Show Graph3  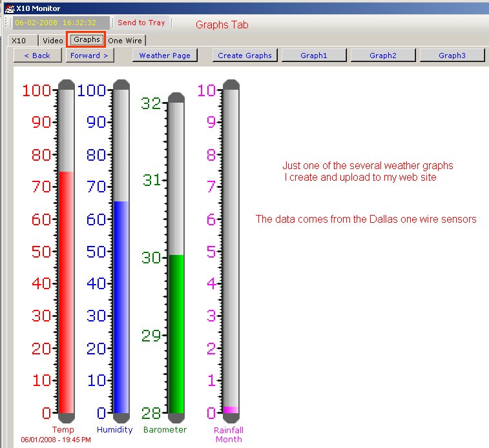tap(452, 56)
